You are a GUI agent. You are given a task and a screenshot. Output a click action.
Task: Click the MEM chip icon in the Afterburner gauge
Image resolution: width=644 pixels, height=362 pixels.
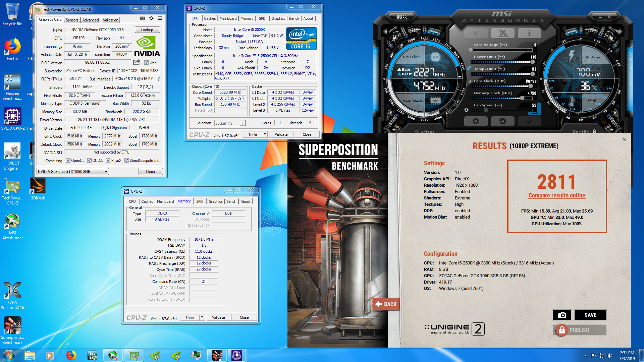pyautogui.click(x=435, y=101)
